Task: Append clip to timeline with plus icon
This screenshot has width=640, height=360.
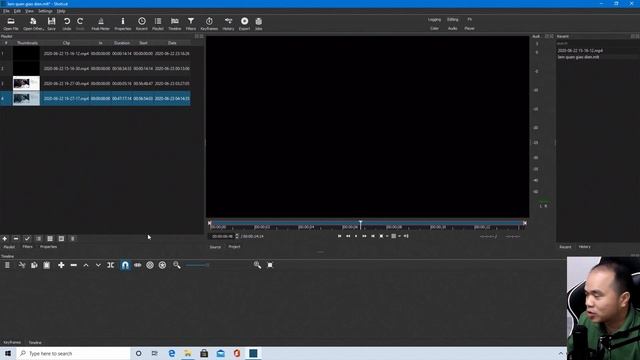Action: (x=61, y=265)
